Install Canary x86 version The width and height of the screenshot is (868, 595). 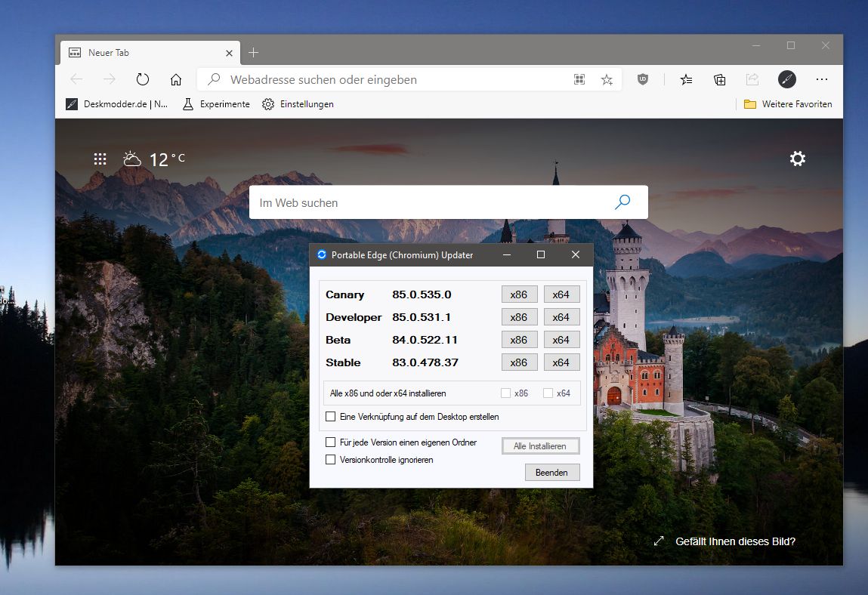tap(519, 294)
